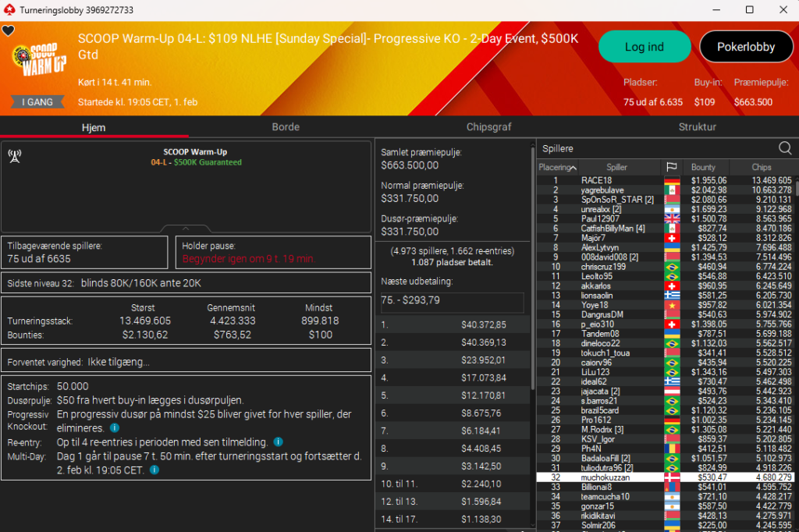Click info icon beside Progressiv Knockout text
Screen dimensions: 799x532
[115, 427]
